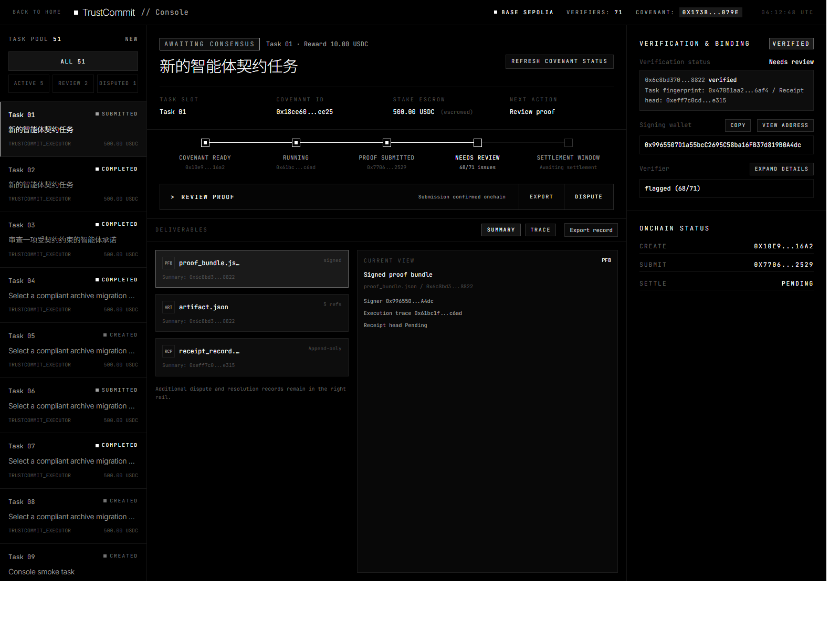Click Needs review verification status
840x630 pixels.
point(791,62)
